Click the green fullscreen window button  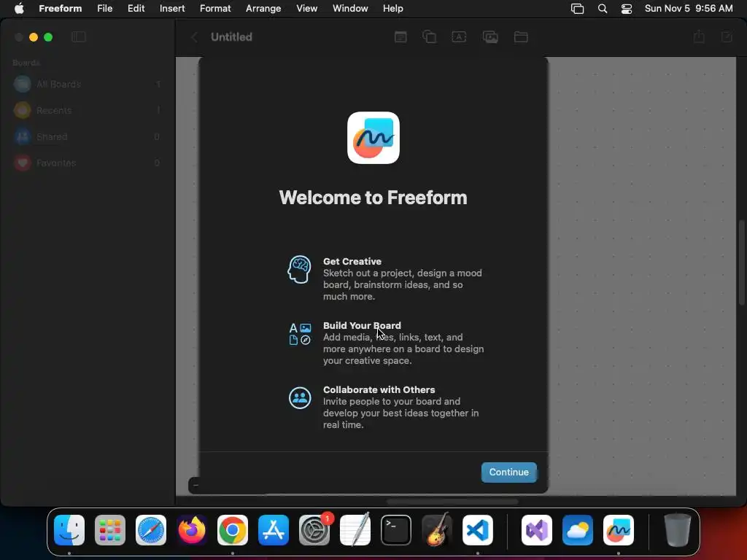point(48,37)
